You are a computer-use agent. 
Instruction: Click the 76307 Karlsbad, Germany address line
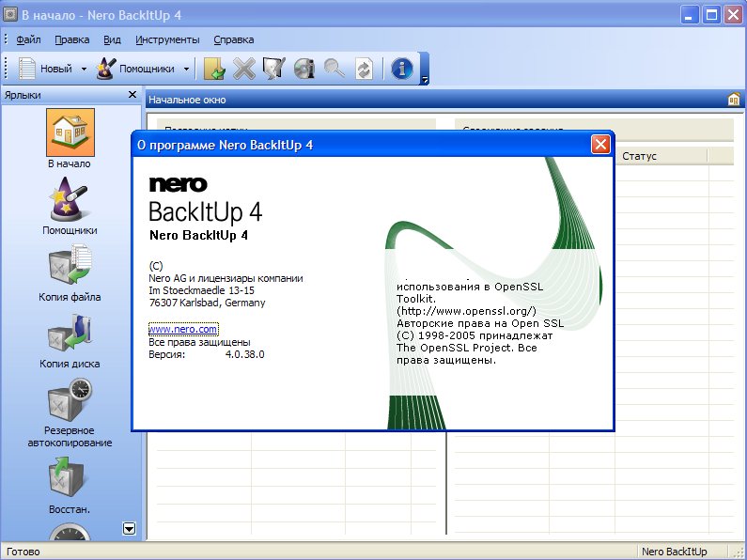pyautogui.click(x=207, y=303)
